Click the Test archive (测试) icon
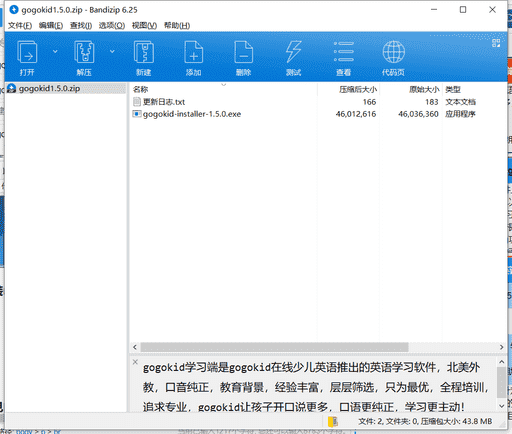512x434 pixels. pos(293,52)
